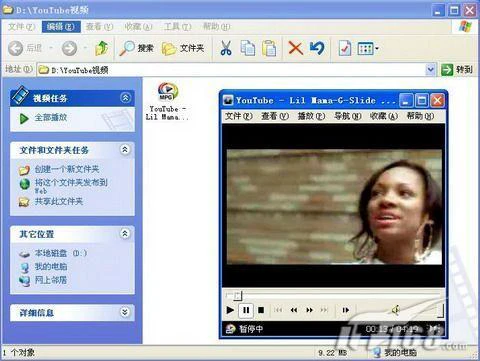Click the 创建一个新文件夹 link
480x361 pixels.
pyautogui.click(x=67, y=169)
